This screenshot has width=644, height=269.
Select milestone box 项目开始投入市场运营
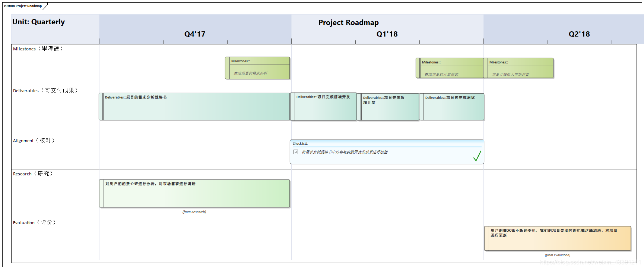tap(518, 68)
